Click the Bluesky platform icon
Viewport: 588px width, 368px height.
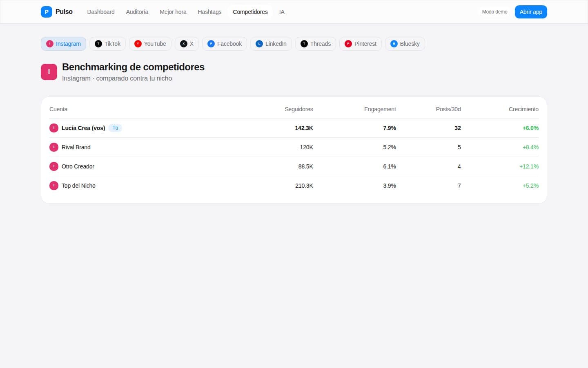394,44
